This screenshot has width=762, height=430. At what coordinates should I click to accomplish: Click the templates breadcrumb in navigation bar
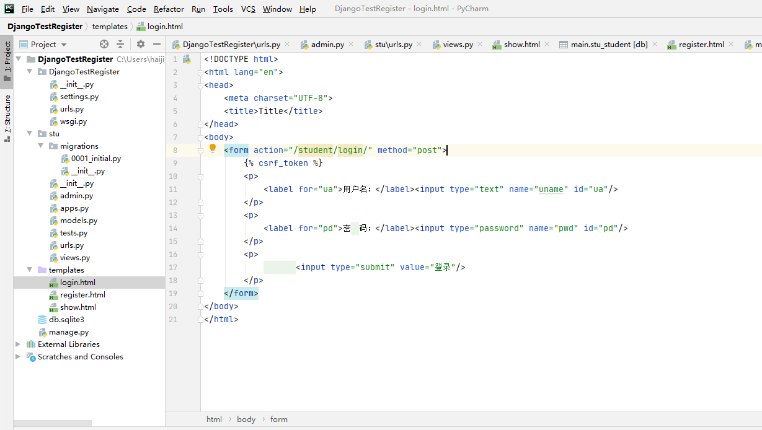point(109,26)
